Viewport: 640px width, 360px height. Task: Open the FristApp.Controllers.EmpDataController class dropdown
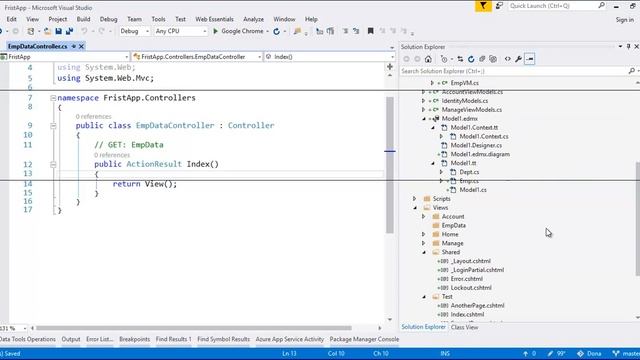[x=259, y=57]
